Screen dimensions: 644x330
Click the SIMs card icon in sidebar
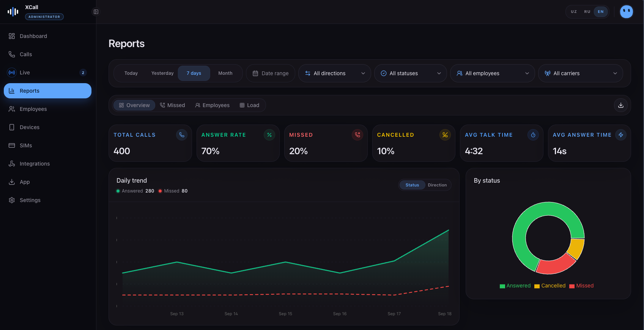(x=12, y=145)
